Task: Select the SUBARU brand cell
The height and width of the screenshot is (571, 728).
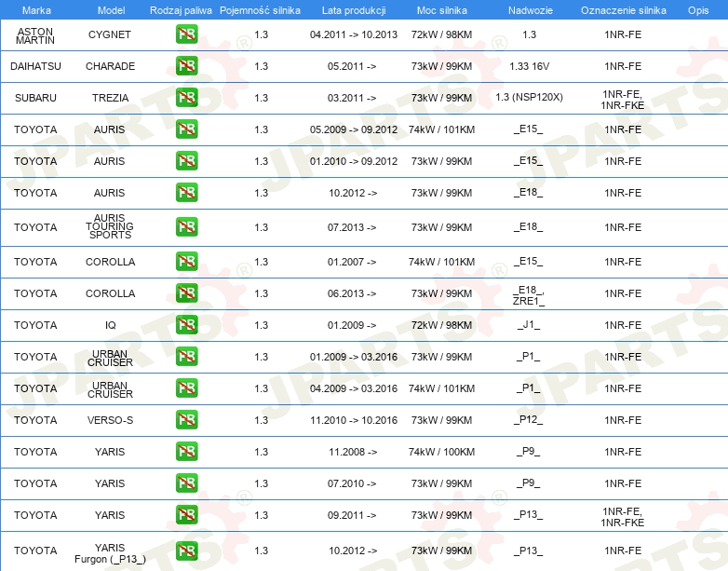Action: click(35, 98)
